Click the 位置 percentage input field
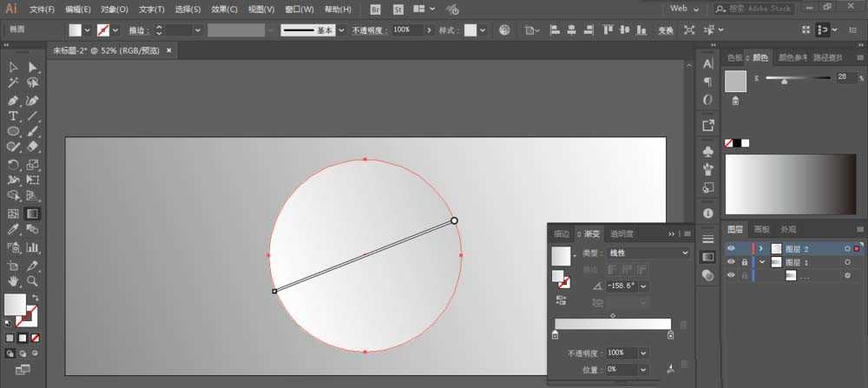 pos(622,369)
